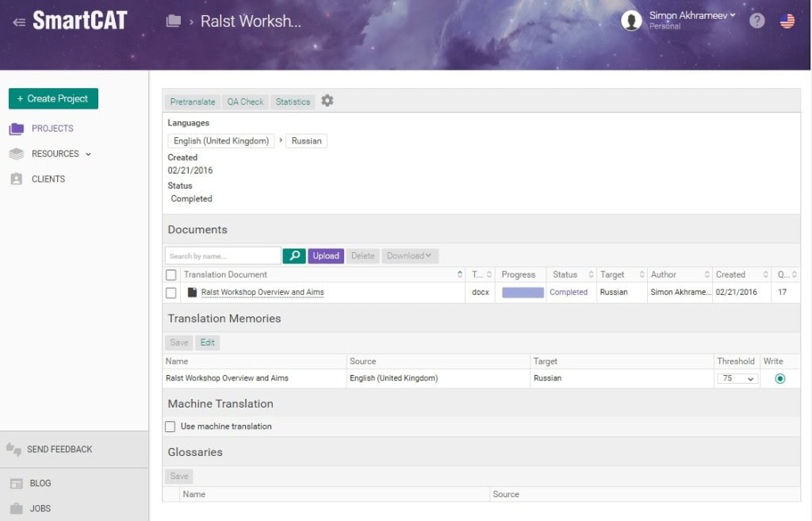Click Edit under Translation Memories
Image resolution: width=812 pixels, height=521 pixels.
(x=207, y=343)
